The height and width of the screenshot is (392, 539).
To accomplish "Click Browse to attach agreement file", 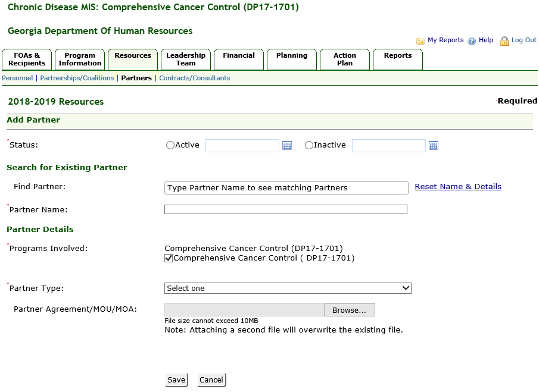I will point(349,310).
